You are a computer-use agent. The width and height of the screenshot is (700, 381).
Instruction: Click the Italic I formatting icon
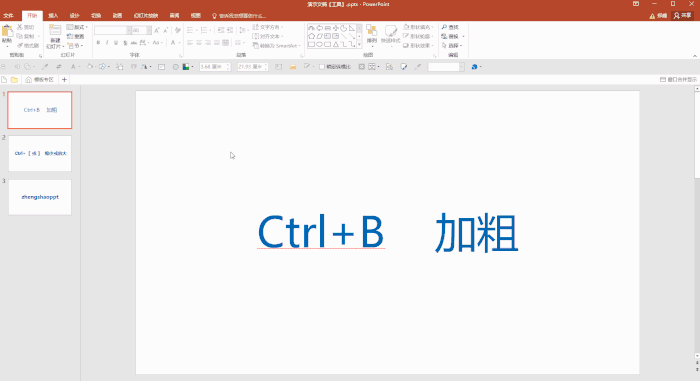[x=107, y=43]
